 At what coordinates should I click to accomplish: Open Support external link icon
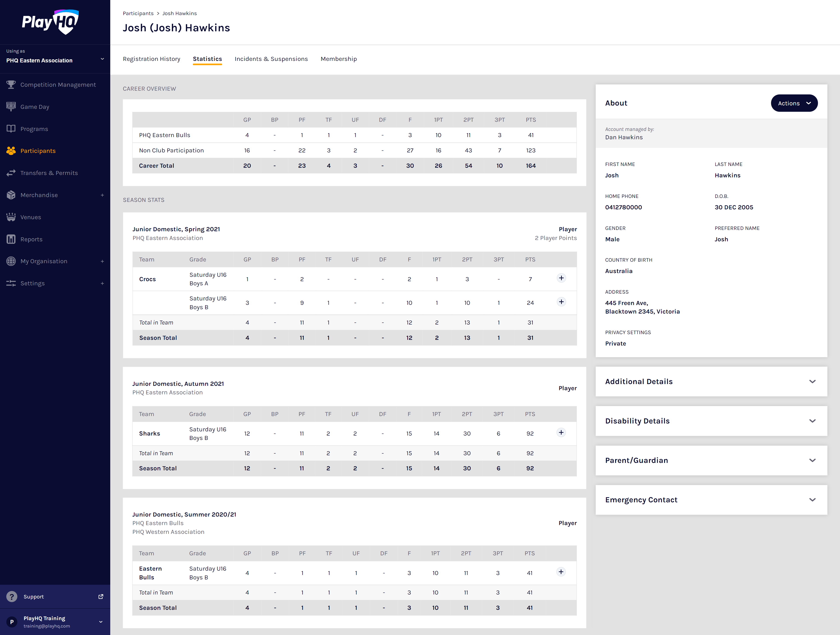(101, 597)
